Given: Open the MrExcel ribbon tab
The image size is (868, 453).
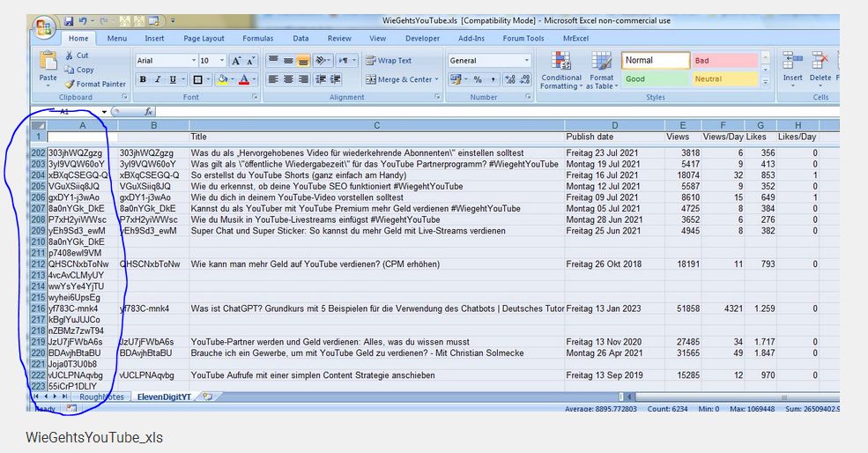Looking at the screenshot, I should pos(575,38).
